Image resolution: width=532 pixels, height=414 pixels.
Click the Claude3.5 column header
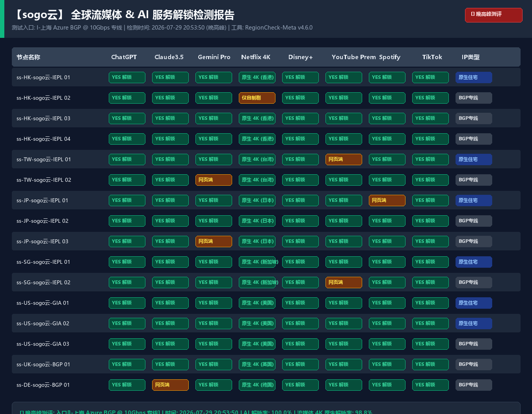pos(169,57)
